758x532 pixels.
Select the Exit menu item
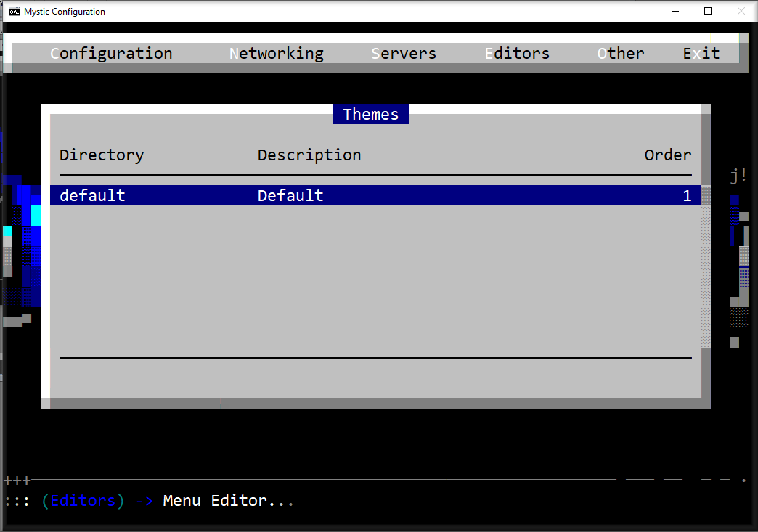coord(701,53)
